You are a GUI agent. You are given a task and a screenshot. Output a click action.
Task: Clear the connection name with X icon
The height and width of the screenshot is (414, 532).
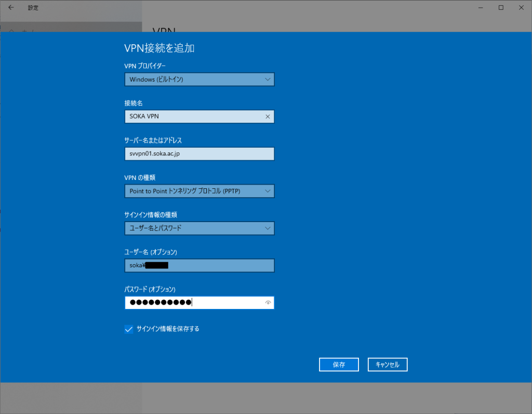tap(268, 117)
